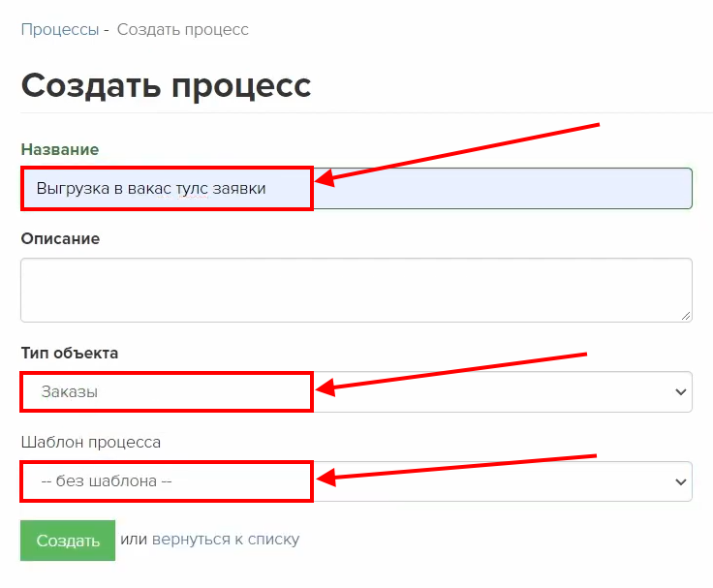
Task: Click the Процессы breadcrumb link
Action: pos(59,30)
